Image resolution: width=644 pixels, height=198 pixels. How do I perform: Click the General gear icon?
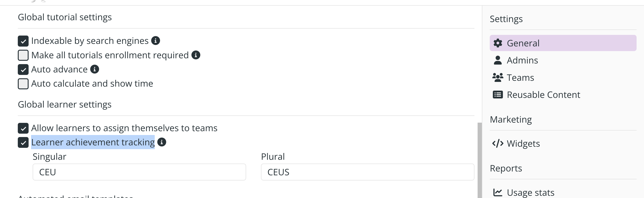point(498,43)
